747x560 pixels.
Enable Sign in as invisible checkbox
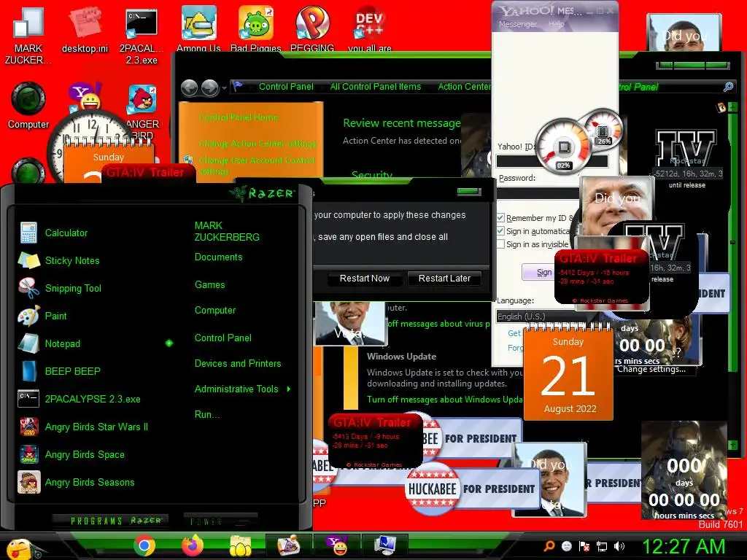[x=500, y=244]
